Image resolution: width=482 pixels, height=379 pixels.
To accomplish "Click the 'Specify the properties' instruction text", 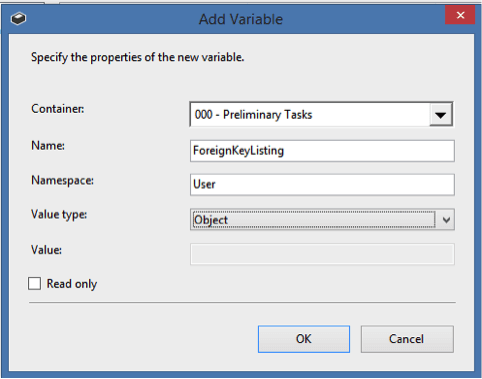I will click(x=138, y=57).
